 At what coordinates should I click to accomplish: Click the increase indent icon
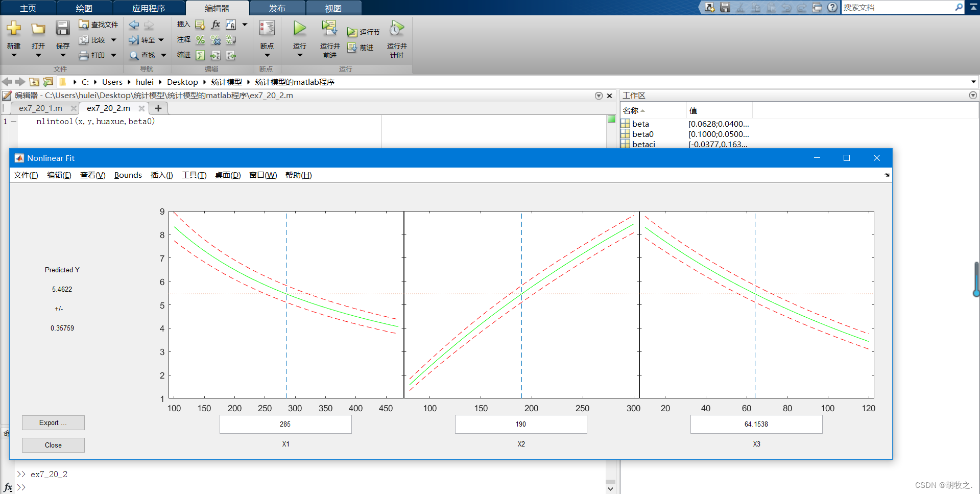point(216,55)
